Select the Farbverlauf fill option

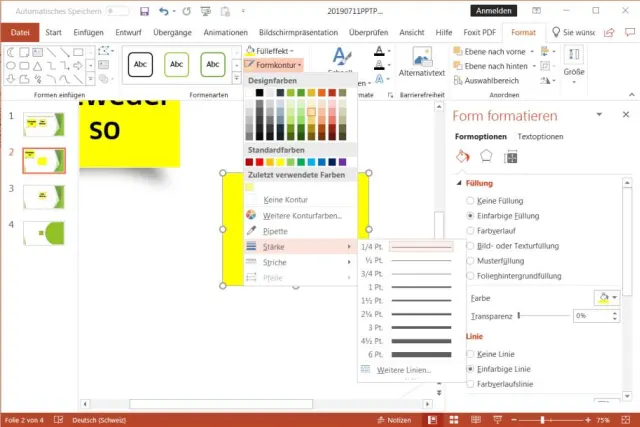pyautogui.click(x=470, y=230)
